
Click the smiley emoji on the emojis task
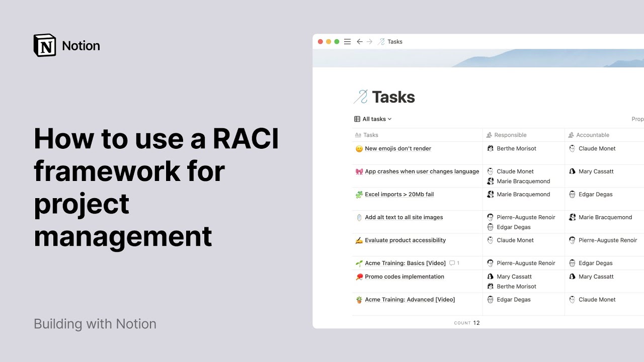(x=358, y=148)
